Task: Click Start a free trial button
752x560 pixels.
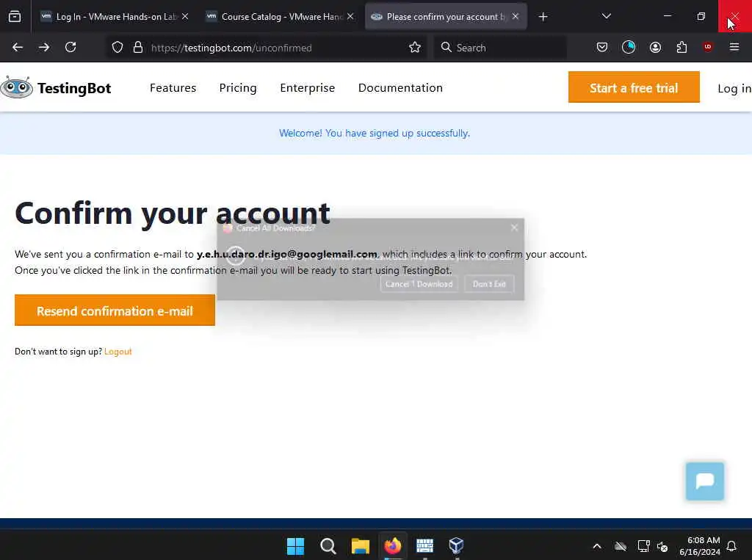Action: coord(634,87)
